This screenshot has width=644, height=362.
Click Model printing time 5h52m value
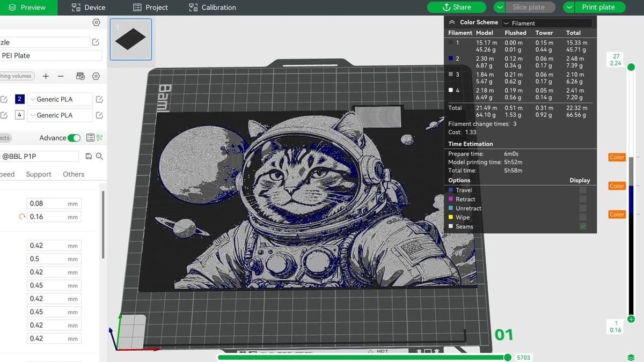click(x=513, y=162)
